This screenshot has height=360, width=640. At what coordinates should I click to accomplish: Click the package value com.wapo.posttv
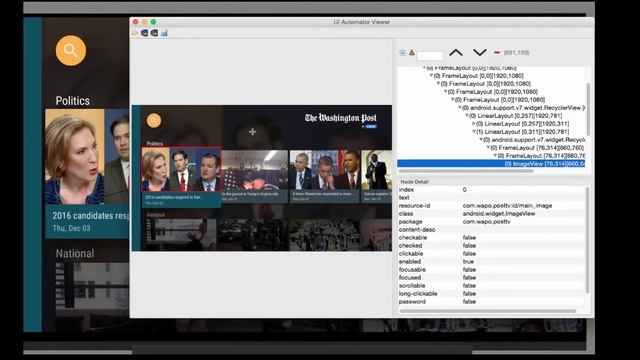[x=486, y=222]
